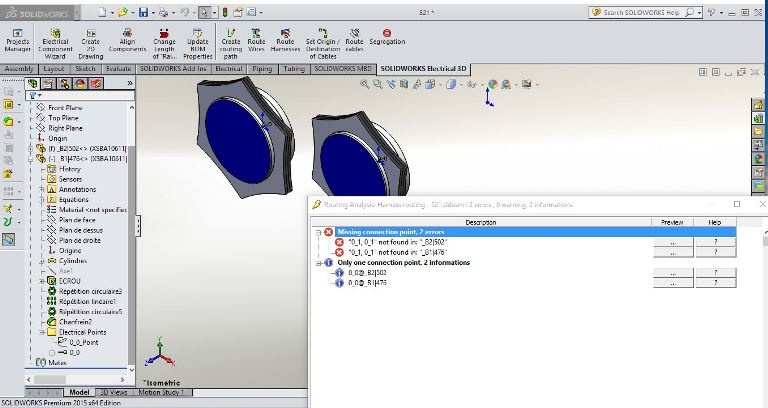Select Front Plane in feature tree

coord(65,107)
